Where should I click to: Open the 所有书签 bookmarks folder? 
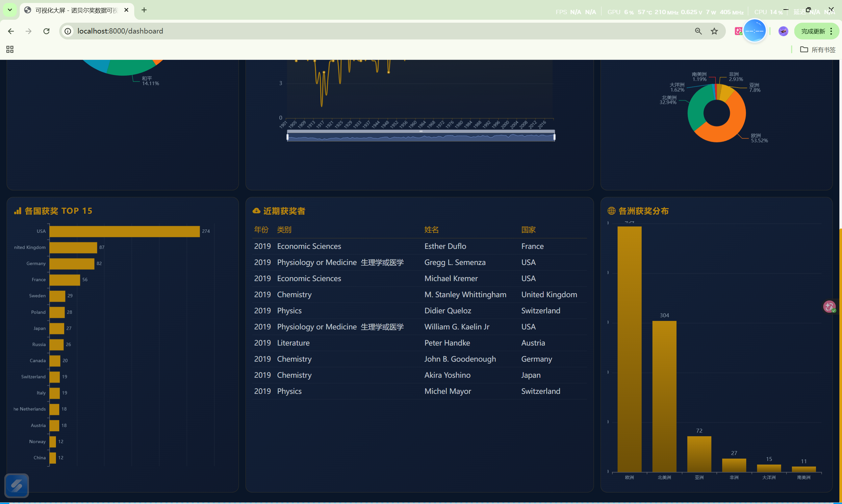click(818, 50)
